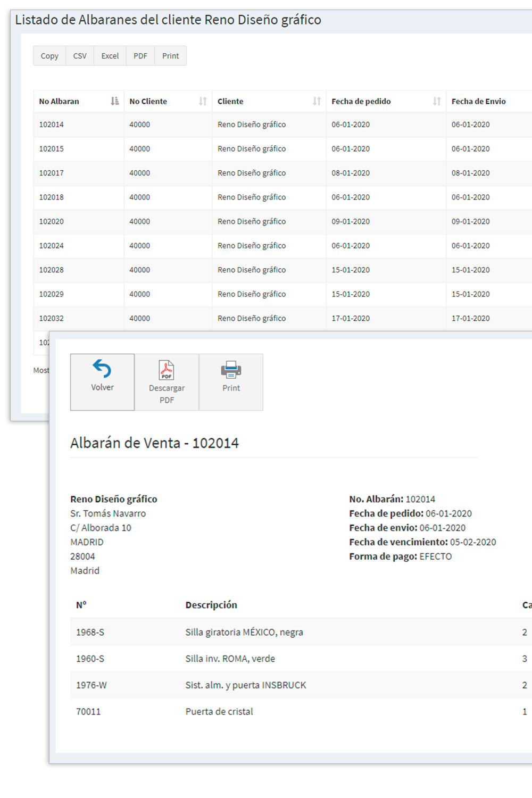Image resolution: width=532 pixels, height=798 pixels.
Task: Click the Fecha de Envio column header
Action: coord(479,101)
